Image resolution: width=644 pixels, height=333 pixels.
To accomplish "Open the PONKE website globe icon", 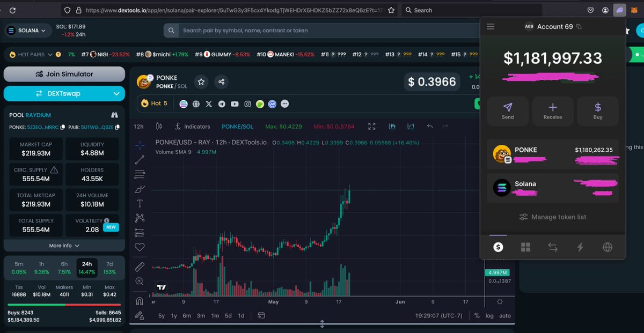I will pyautogui.click(x=196, y=103).
